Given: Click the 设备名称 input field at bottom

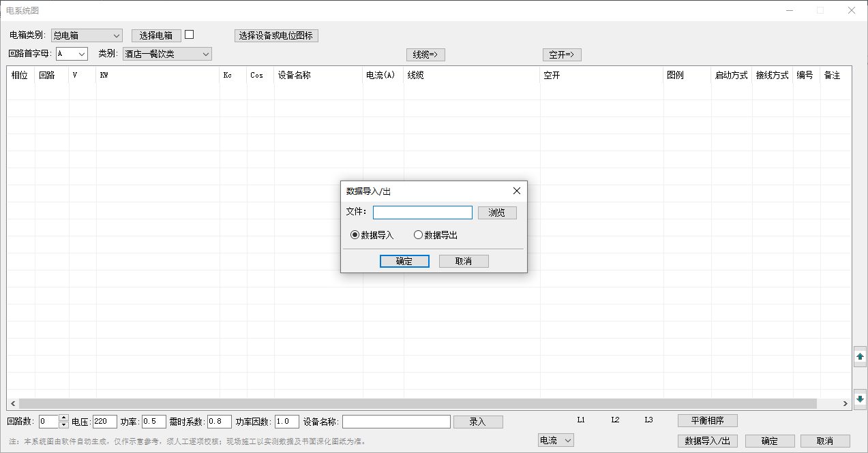Looking at the screenshot, I should 396,422.
